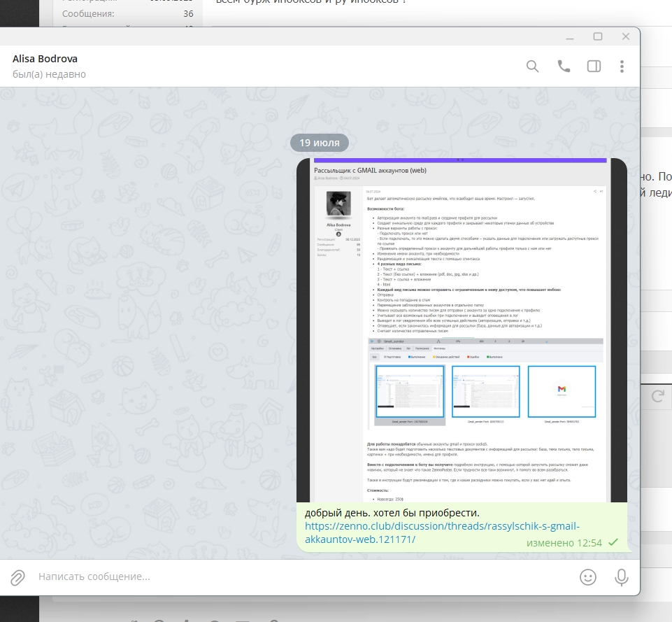Toggle the chat side panel icon

tap(594, 66)
